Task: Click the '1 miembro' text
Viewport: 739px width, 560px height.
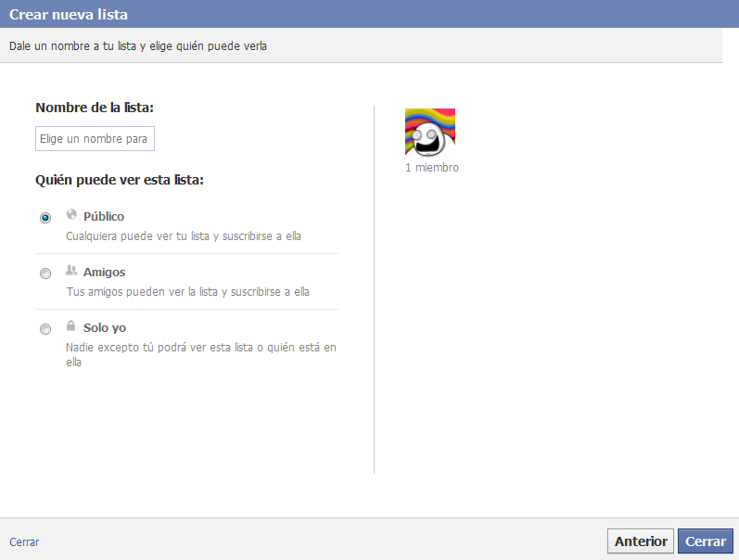Action: pyautogui.click(x=432, y=167)
